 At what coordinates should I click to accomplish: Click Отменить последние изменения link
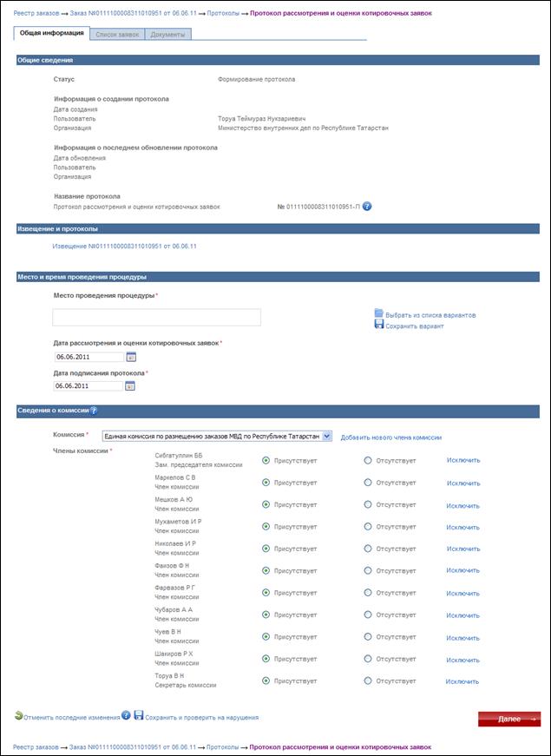point(71,718)
